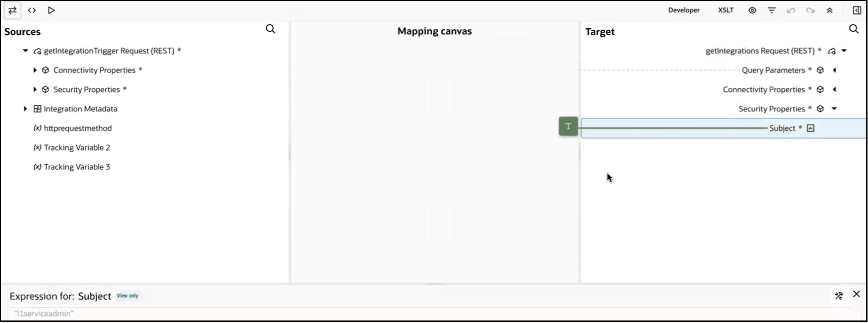This screenshot has height=323, width=868.
Task: Expand source Connectivity Properties node
Action: [x=35, y=70]
